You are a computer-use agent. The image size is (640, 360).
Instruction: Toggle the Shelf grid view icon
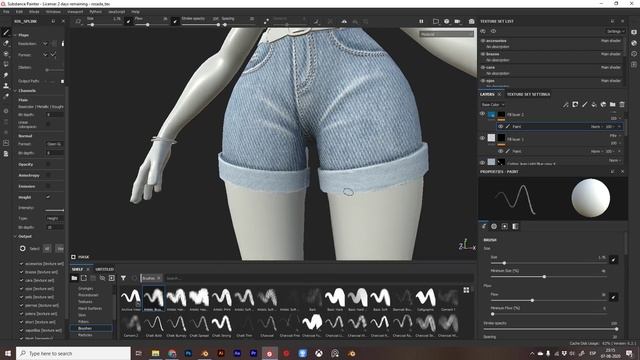(466, 290)
